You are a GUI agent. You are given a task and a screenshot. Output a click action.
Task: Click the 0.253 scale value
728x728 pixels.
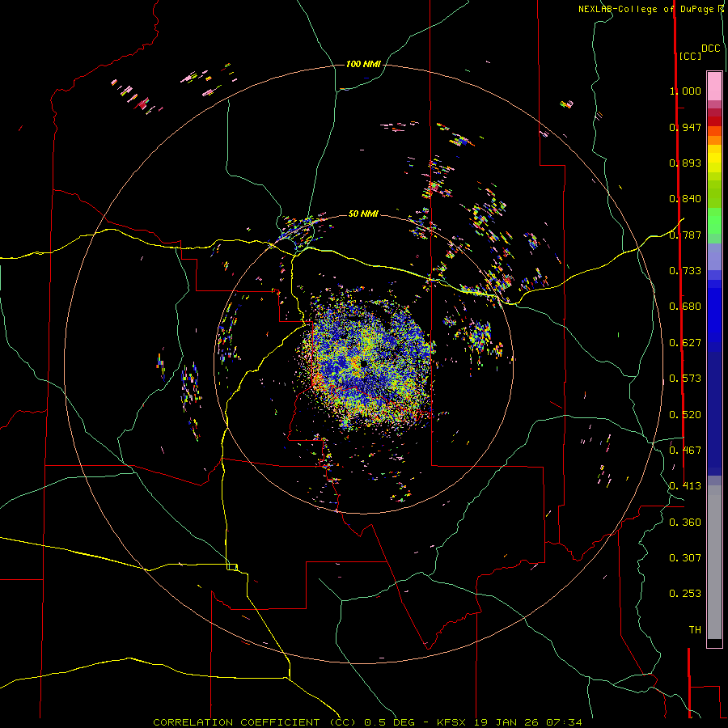pyautogui.click(x=685, y=594)
